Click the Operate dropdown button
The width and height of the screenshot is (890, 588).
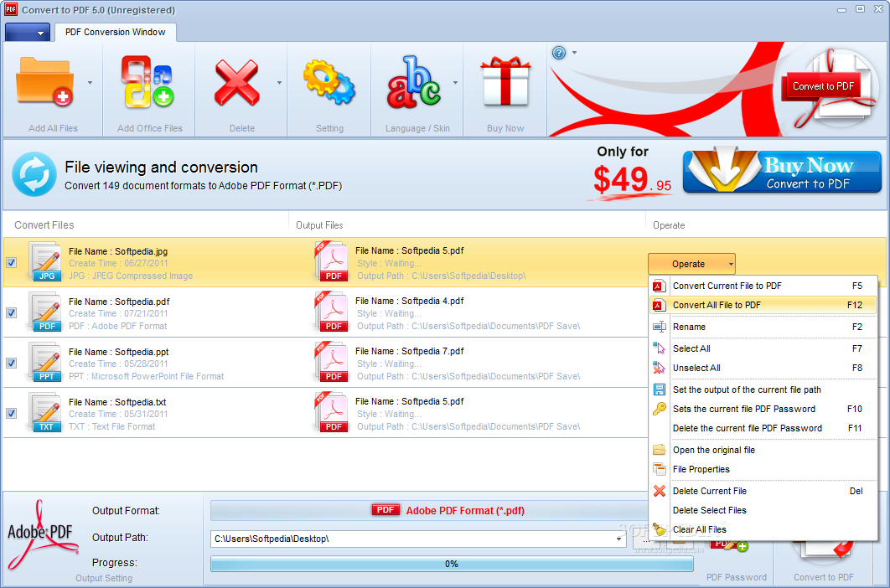coord(691,264)
